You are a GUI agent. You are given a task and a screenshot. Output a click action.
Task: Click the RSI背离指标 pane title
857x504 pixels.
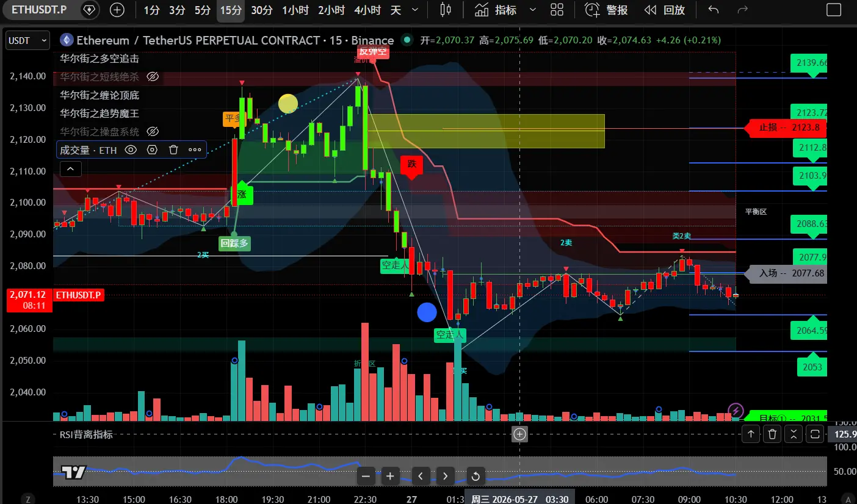point(86,435)
